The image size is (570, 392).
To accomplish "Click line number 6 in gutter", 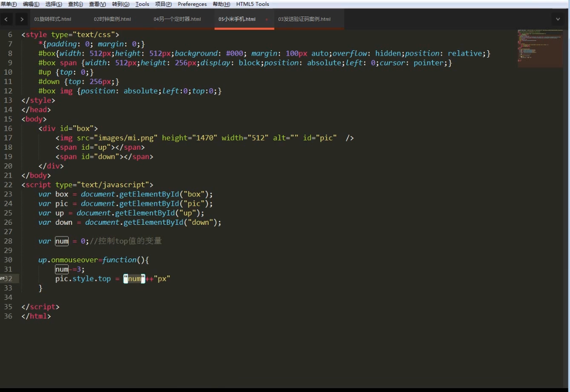I will click(x=10, y=35).
